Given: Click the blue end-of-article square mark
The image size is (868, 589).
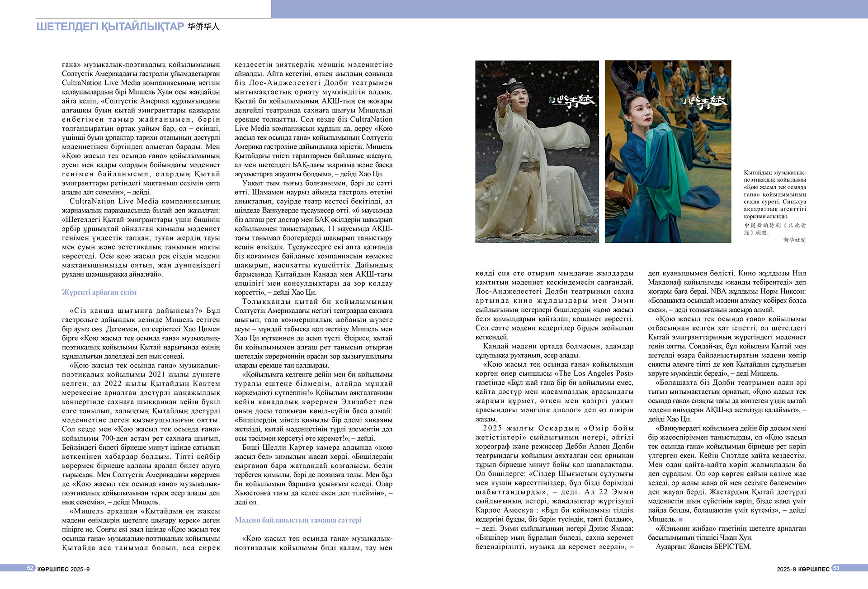Looking at the screenshot, I should (x=681, y=520).
